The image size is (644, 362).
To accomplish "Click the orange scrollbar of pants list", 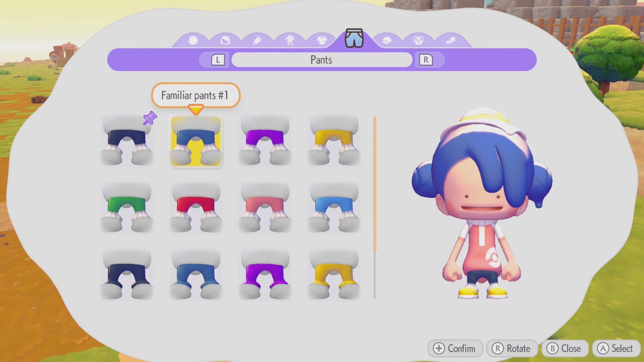I will (x=375, y=184).
